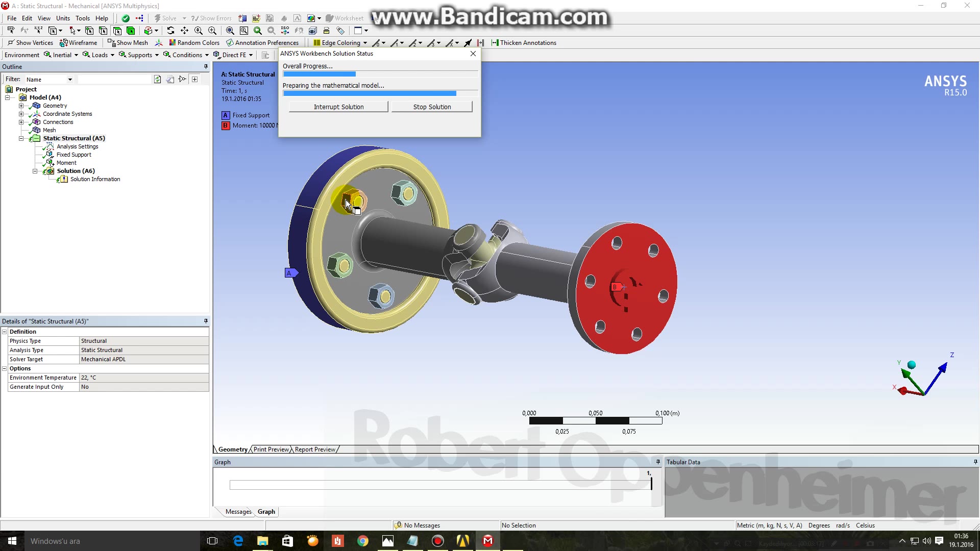Toggle Random Colors
Screen dimensions: 980x551
tap(194, 43)
